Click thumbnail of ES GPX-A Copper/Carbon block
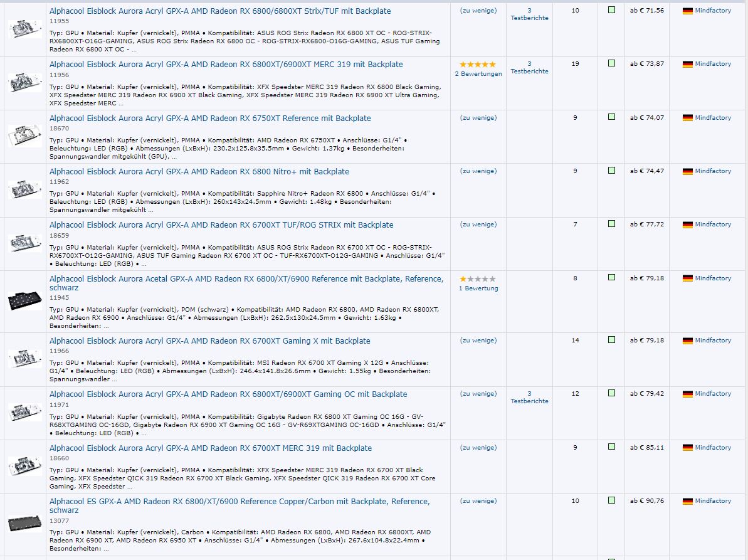The width and height of the screenshot is (748, 560). click(25, 524)
